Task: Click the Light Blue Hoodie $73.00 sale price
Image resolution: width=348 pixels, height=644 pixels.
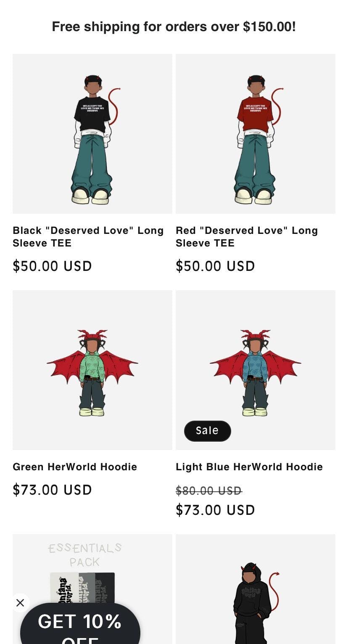Action: coord(215,510)
